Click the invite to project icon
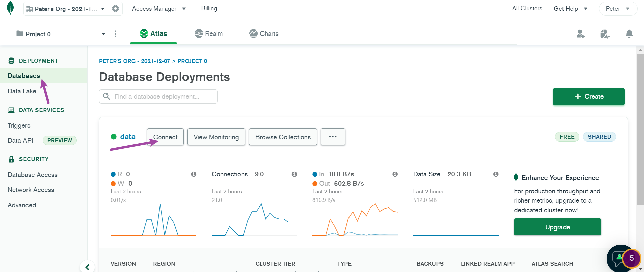 [x=581, y=34]
